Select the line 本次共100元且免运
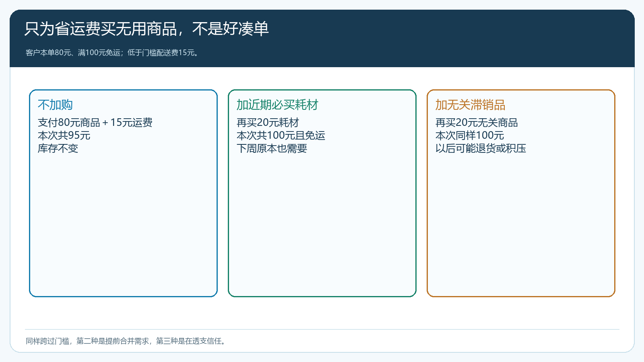Screen dimensions: 644x362 pyautogui.click(x=281, y=136)
